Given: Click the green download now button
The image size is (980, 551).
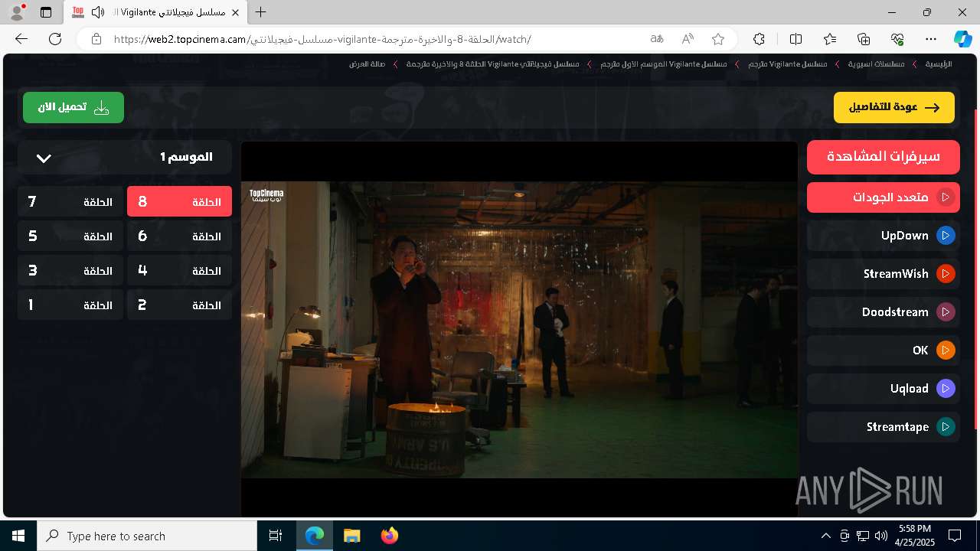Looking at the screenshot, I should pyautogui.click(x=73, y=108).
